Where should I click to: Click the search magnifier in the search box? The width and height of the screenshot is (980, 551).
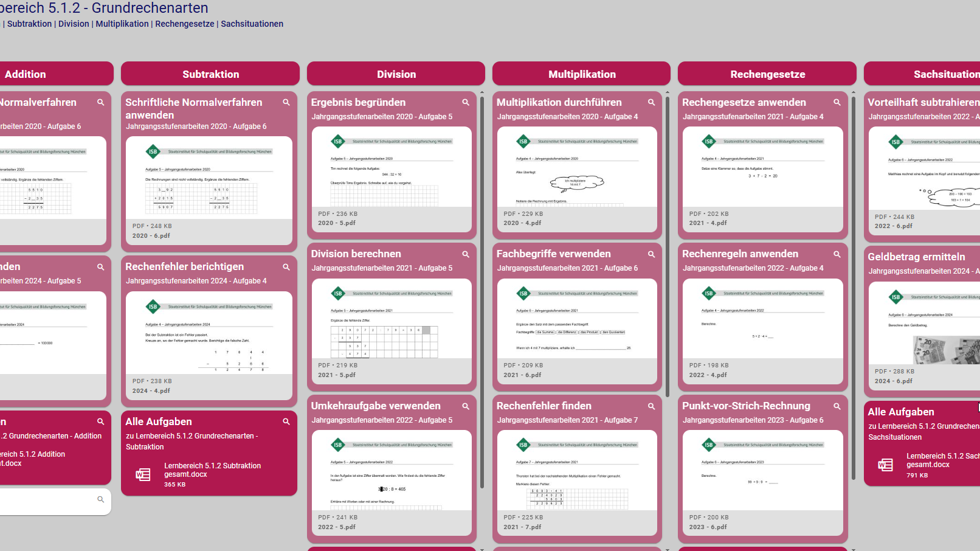coord(100,499)
